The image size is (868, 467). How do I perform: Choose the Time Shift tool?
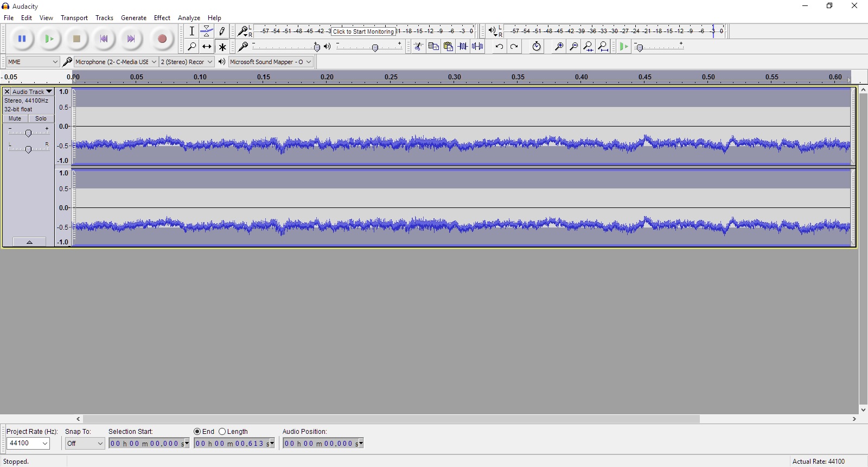click(x=207, y=47)
